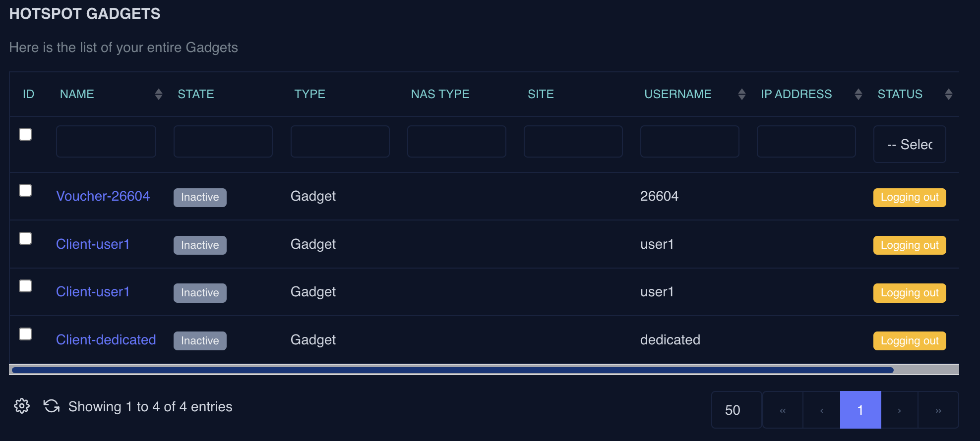980x441 pixels.
Task: Sort by IP Address column arrows
Action: pos(858,94)
